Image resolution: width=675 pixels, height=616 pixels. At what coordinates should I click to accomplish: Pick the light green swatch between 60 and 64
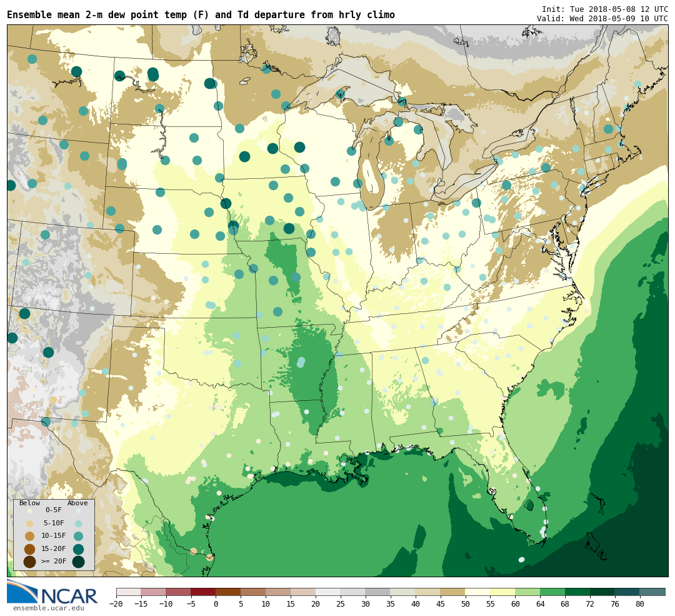(528, 592)
